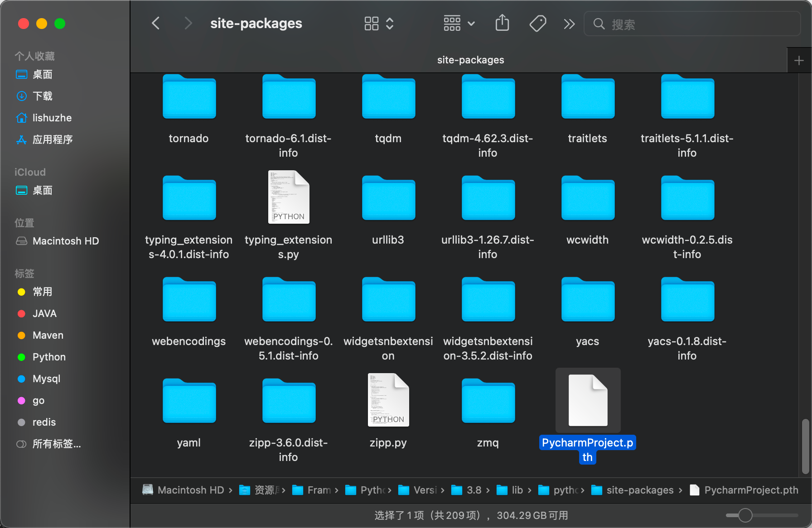Select the Mysql blue tag
The width and height of the screenshot is (812, 528).
pos(46,379)
